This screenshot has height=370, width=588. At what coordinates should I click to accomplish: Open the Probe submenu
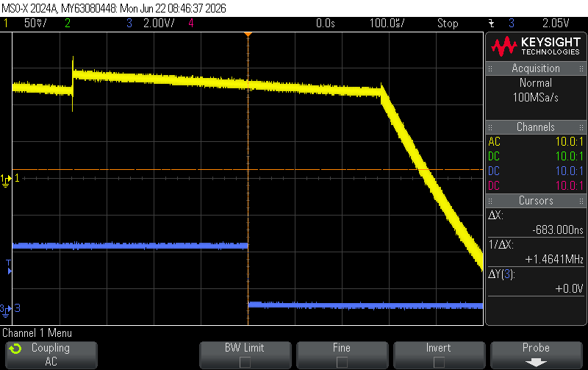[x=537, y=355]
